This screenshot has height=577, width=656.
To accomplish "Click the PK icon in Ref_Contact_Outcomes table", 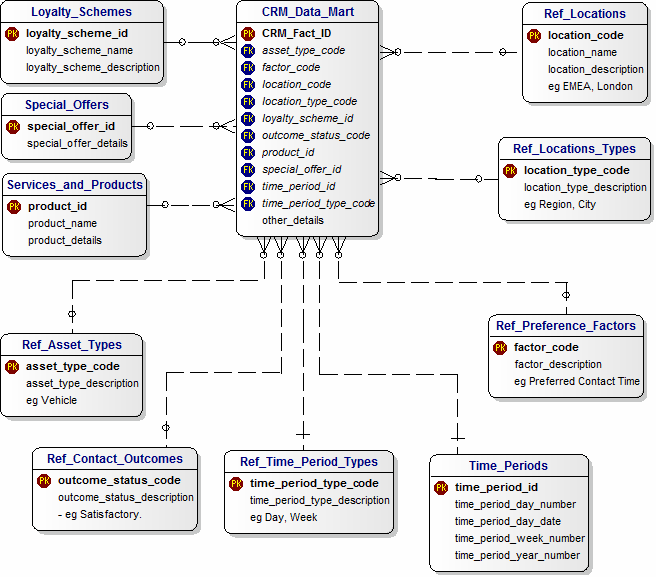I will (x=44, y=481).
